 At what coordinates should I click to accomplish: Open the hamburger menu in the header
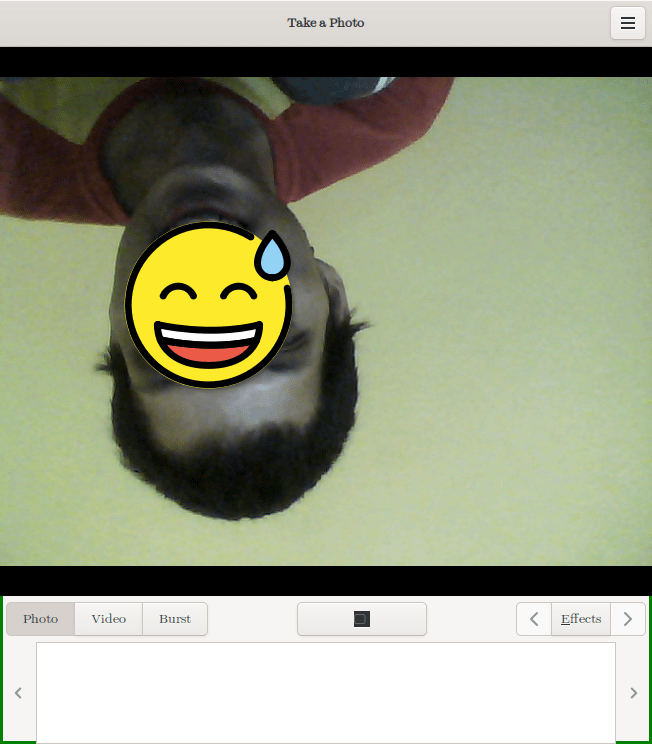(627, 23)
